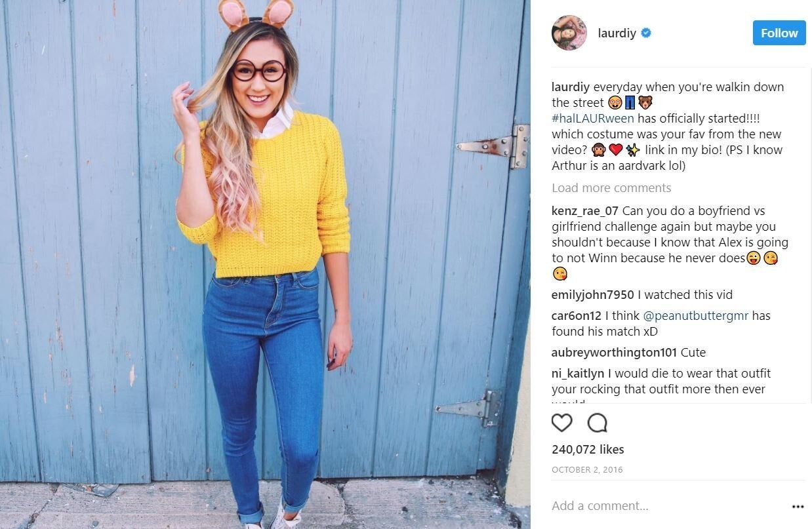Follow the laurdiy account
The height and width of the screenshot is (529, 812).
tap(779, 33)
